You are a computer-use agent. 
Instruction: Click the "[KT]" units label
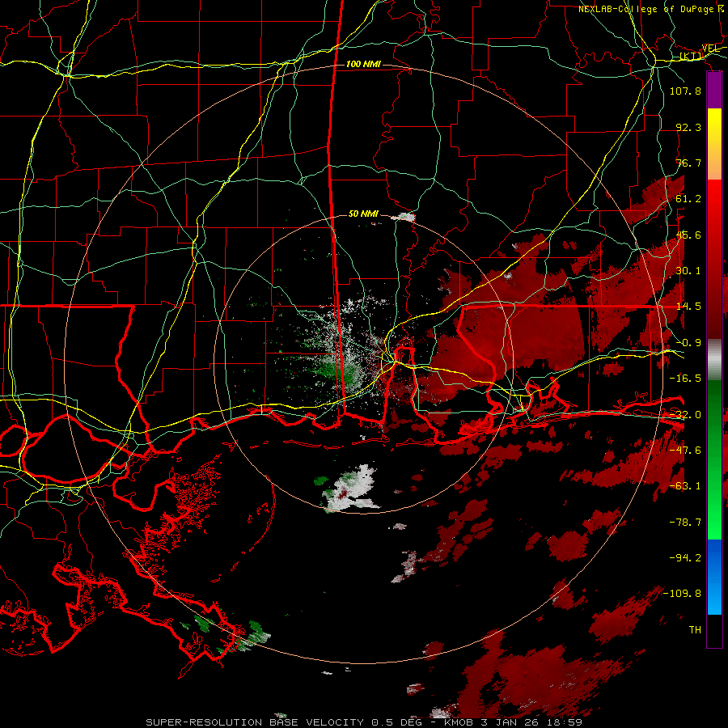pyautogui.click(x=691, y=57)
